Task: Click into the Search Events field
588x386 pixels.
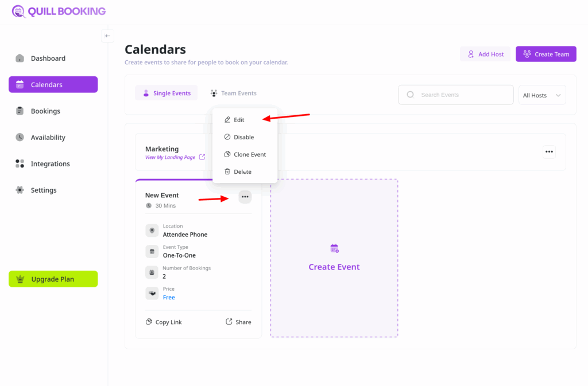Action: tap(459, 95)
